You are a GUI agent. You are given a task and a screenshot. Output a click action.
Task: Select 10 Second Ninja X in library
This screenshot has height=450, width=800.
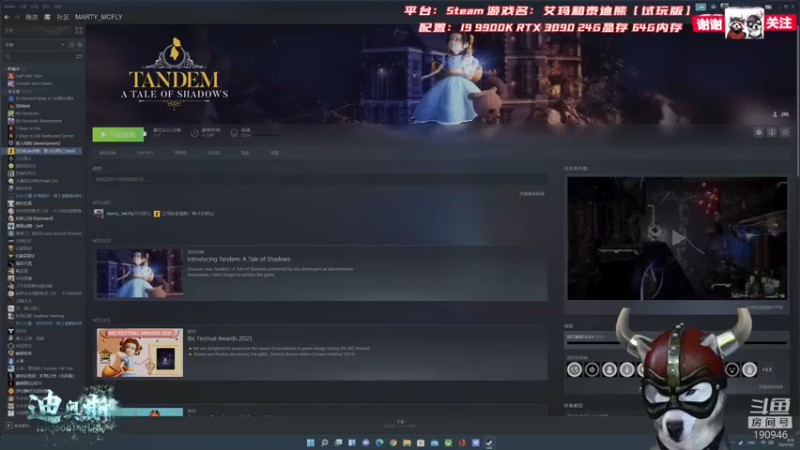point(41,98)
